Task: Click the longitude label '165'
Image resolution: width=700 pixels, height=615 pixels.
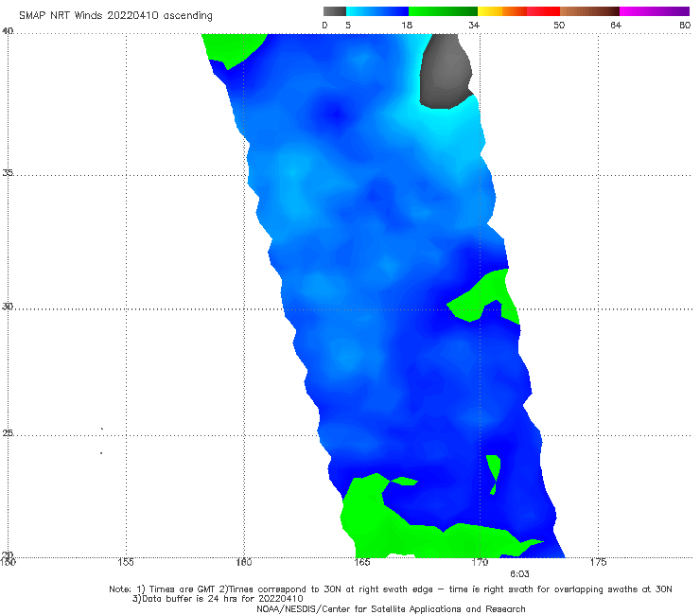Action: [362, 562]
